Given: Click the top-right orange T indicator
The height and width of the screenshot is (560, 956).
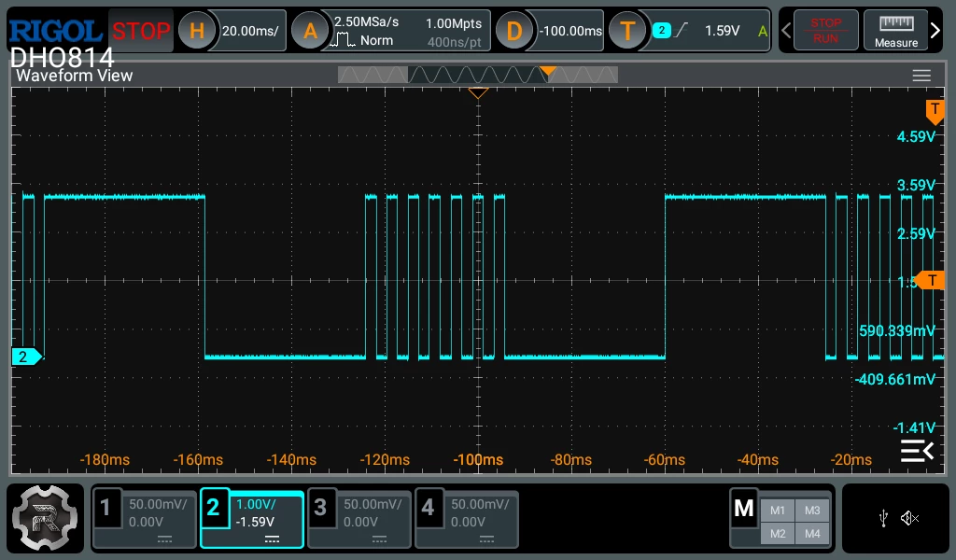Looking at the screenshot, I should 935,112.
